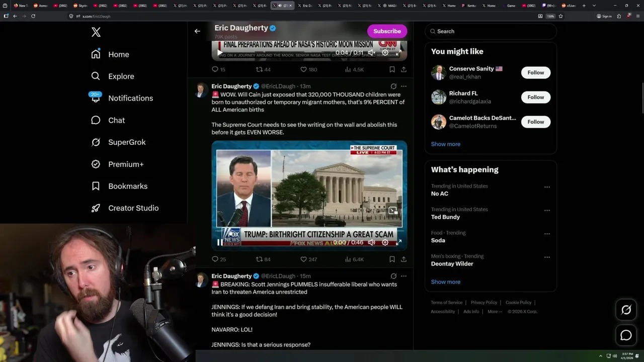The width and height of the screenshot is (644, 362).
Task: Bookmark page with star icon
Action: point(560,16)
